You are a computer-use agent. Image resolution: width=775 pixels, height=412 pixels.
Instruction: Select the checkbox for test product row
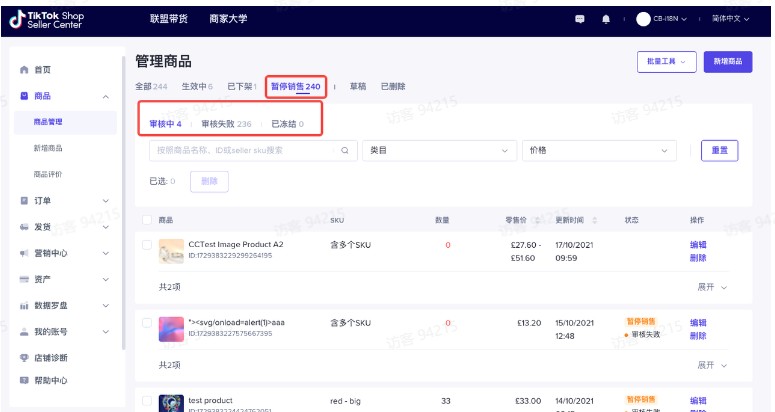147,402
